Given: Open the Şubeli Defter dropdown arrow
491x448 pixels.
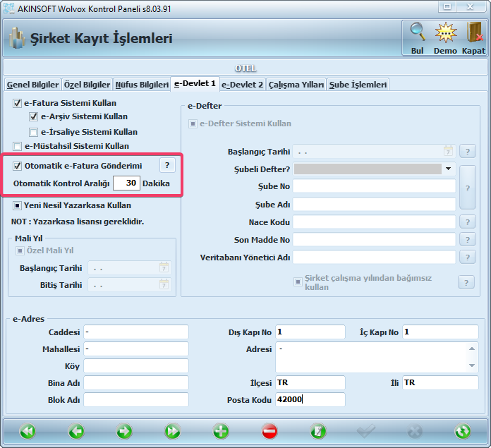Looking at the screenshot, I should point(449,169).
